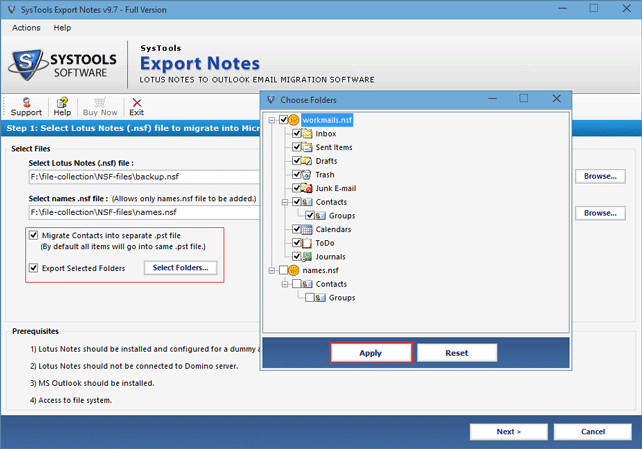Click the backup.nsf file path field
The height and width of the screenshot is (449, 642).
coord(144,177)
